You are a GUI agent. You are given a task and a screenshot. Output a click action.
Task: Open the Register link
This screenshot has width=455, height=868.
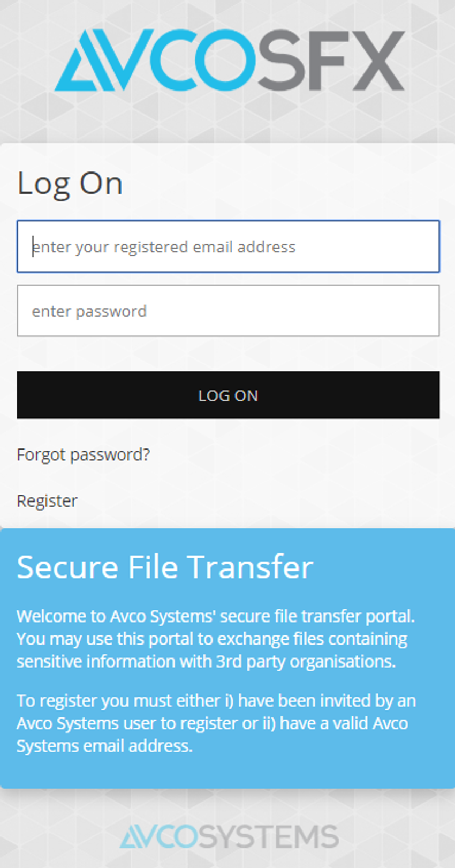tap(47, 500)
